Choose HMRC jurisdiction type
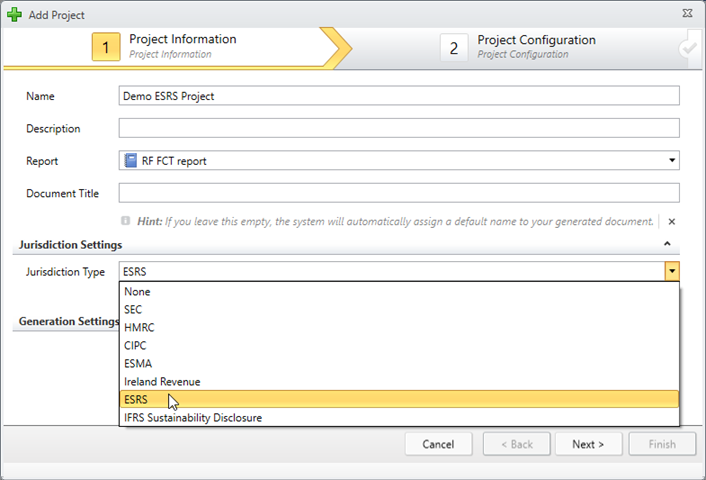 tap(399, 328)
